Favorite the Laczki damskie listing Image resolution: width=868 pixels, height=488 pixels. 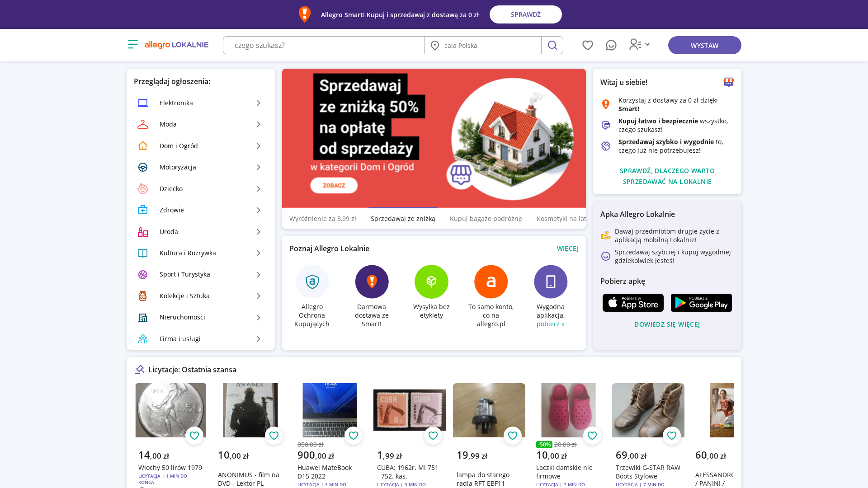coord(592,436)
